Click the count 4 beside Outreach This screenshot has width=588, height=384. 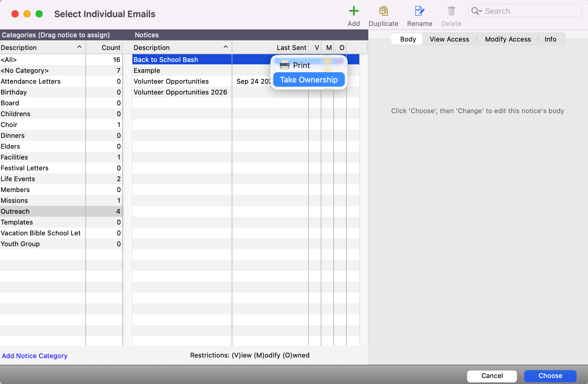(x=118, y=211)
